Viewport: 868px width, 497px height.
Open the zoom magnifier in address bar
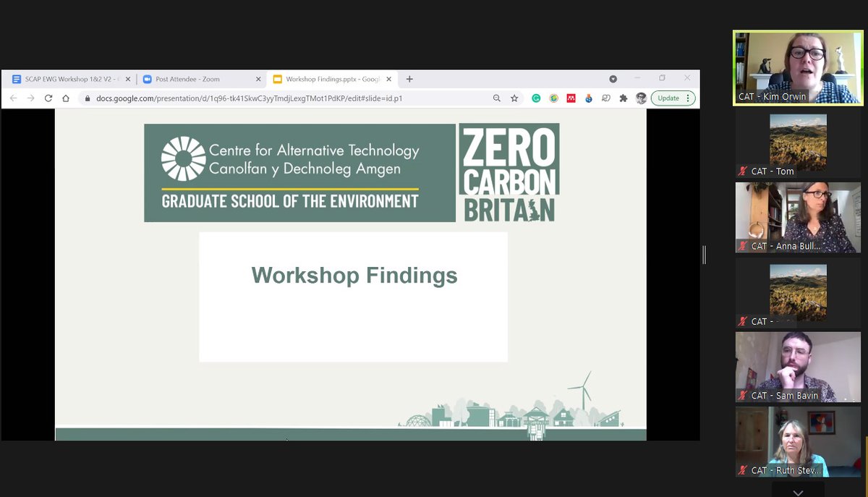tap(496, 98)
